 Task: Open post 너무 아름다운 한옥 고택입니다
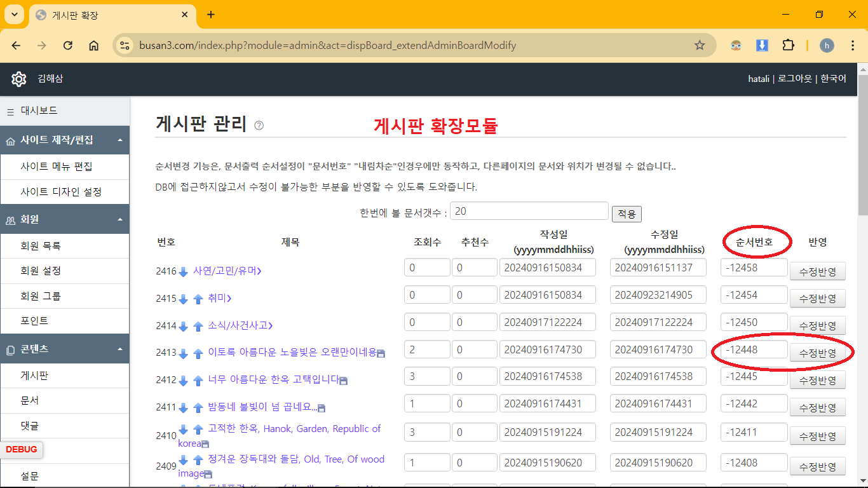point(275,379)
